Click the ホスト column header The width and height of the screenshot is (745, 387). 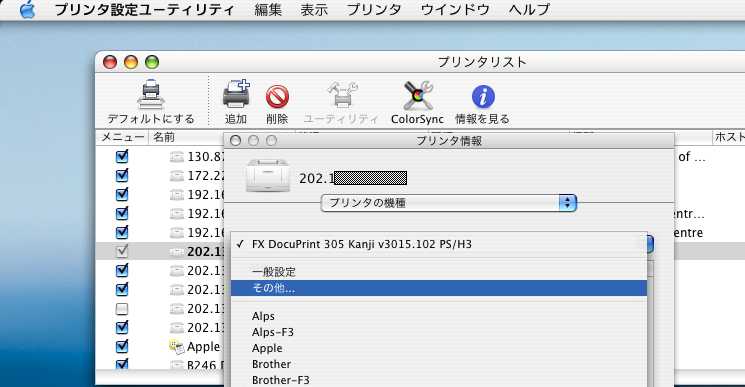(729, 137)
